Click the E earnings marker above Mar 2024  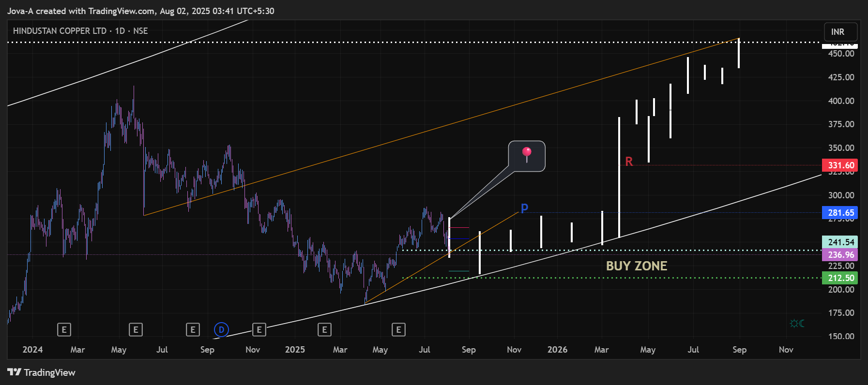pyautogui.click(x=64, y=330)
